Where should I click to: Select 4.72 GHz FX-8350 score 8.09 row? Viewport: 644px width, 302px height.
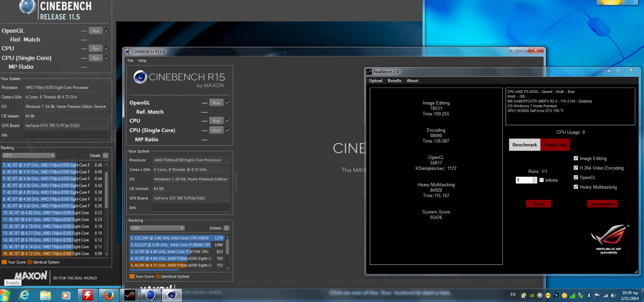(x=53, y=253)
